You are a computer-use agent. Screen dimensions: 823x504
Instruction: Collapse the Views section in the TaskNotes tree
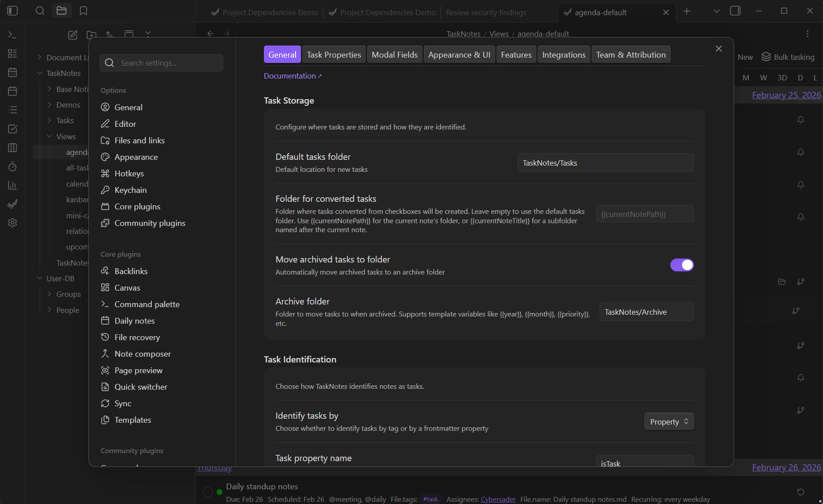[x=49, y=136]
